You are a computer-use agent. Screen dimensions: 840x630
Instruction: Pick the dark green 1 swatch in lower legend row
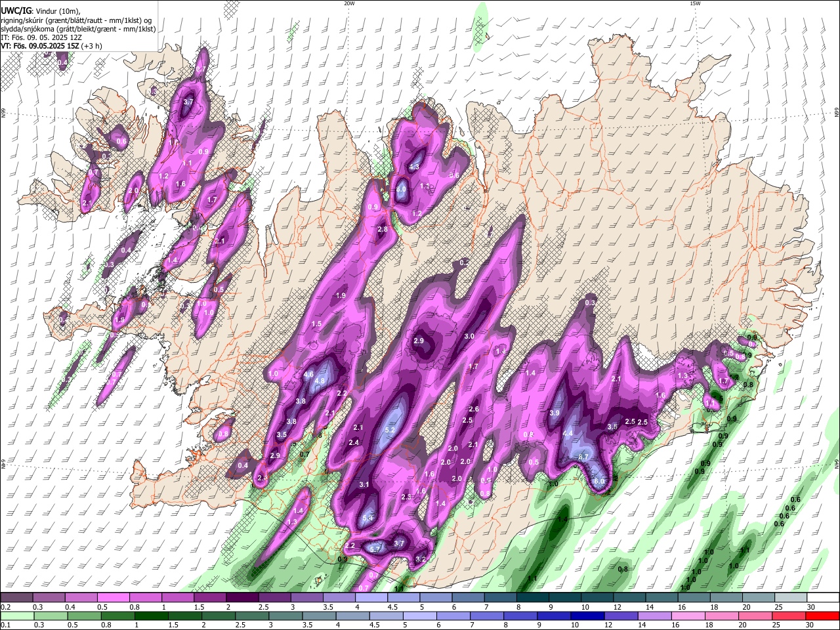(x=152, y=616)
